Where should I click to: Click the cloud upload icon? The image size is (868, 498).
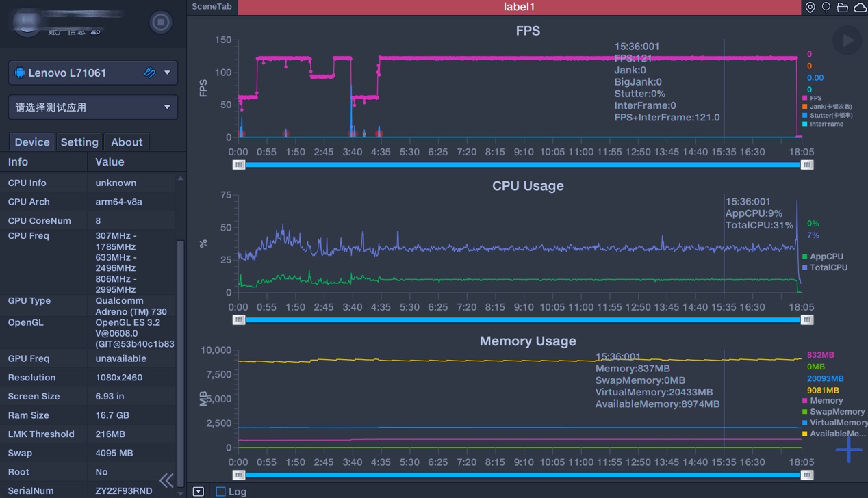coord(859,8)
